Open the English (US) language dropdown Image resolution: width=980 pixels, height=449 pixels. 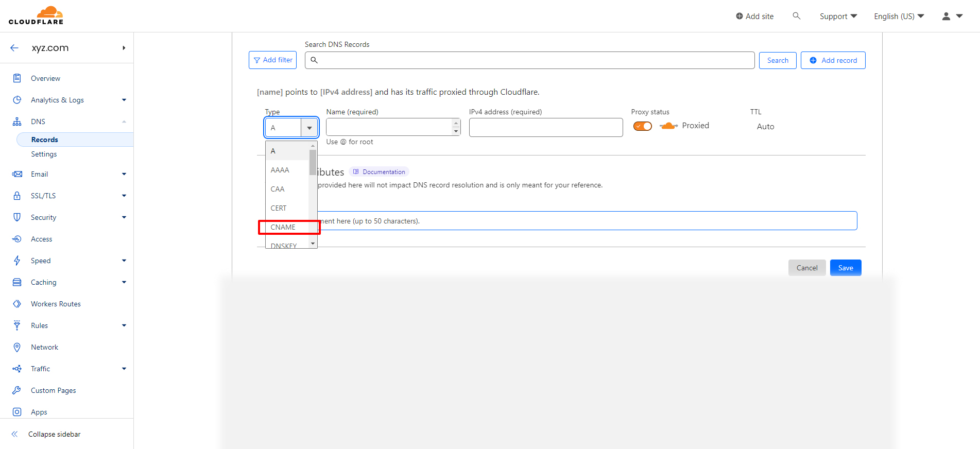(899, 16)
